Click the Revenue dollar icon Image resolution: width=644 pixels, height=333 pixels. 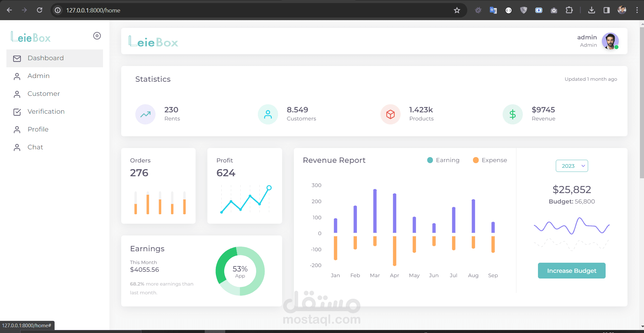pyautogui.click(x=513, y=114)
